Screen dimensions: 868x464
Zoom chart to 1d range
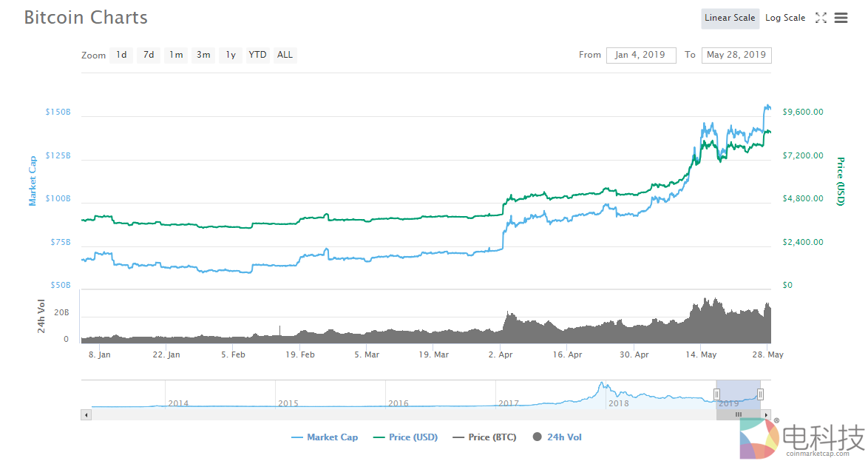pyautogui.click(x=121, y=55)
